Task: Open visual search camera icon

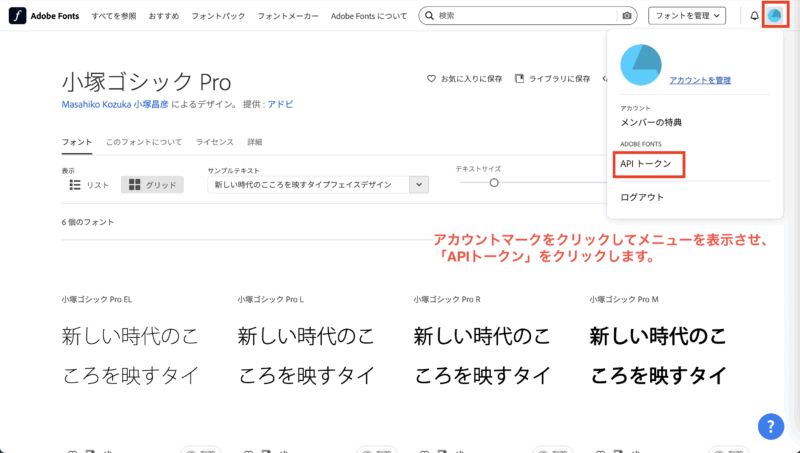Action: point(627,16)
